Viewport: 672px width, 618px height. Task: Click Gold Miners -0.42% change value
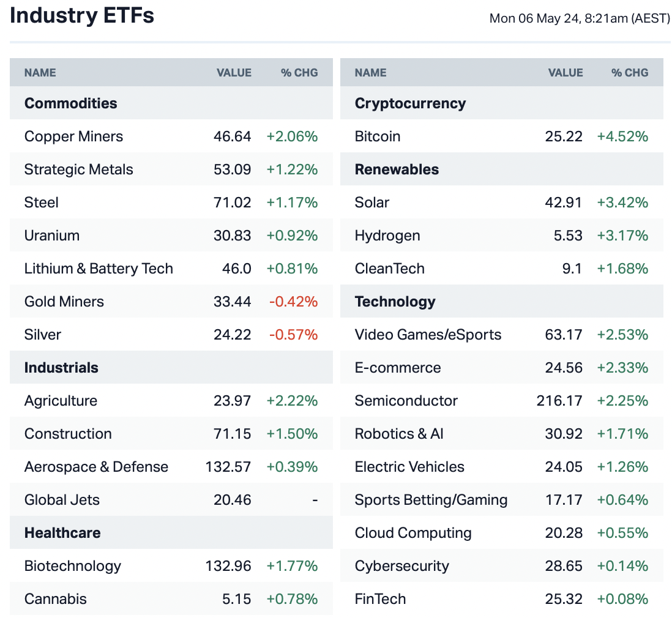click(x=294, y=302)
